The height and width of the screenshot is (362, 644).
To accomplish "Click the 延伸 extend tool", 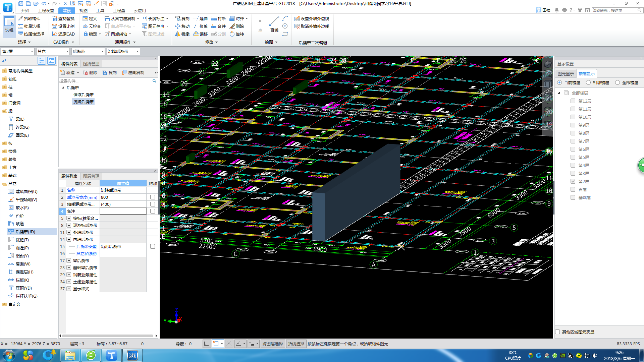I will coord(201,18).
